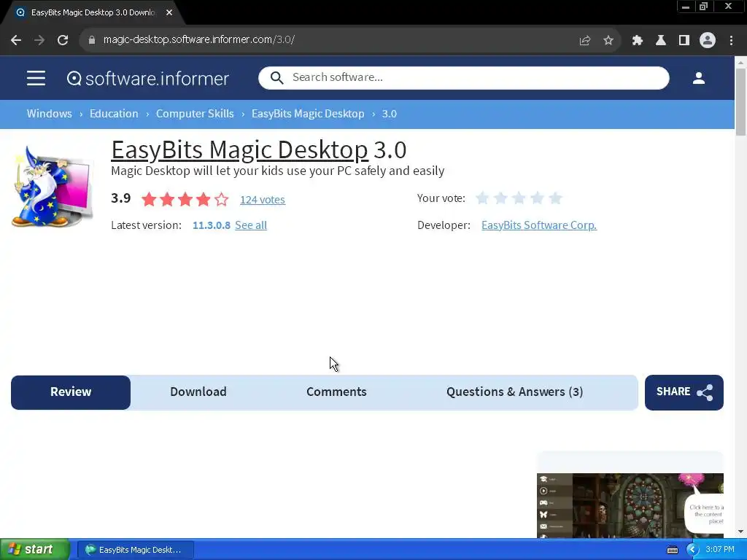Go to Computer Skills breadcrumb
The height and width of the screenshot is (560, 747).
pos(195,114)
